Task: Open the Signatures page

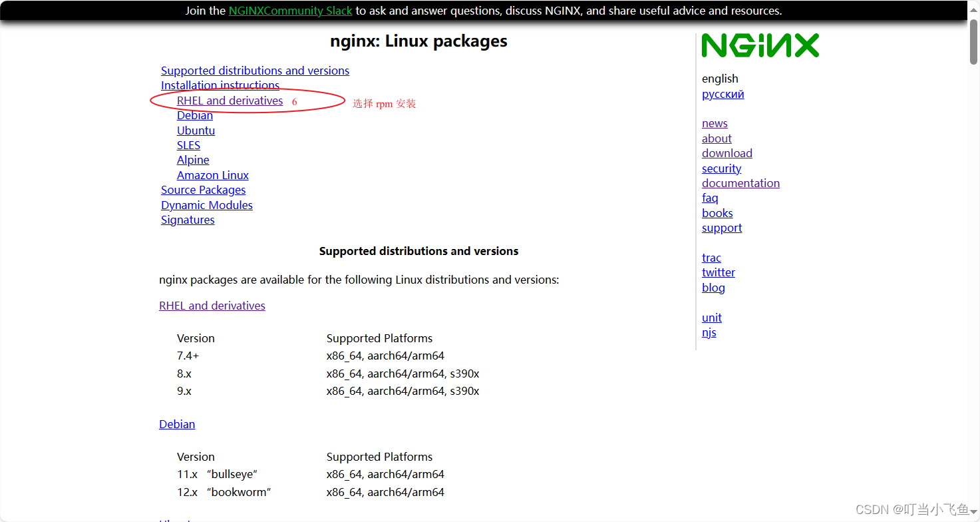Action: pyautogui.click(x=188, y=220)
